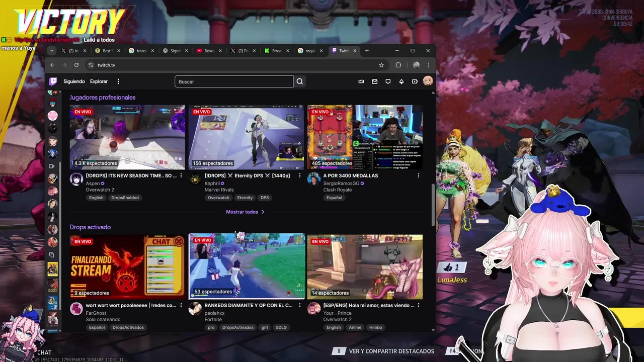Click the Eternity tag

tap(245, 198)
